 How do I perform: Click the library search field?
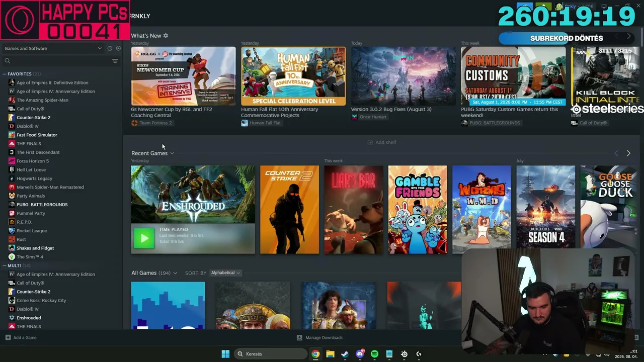click(x=57, y=61)
